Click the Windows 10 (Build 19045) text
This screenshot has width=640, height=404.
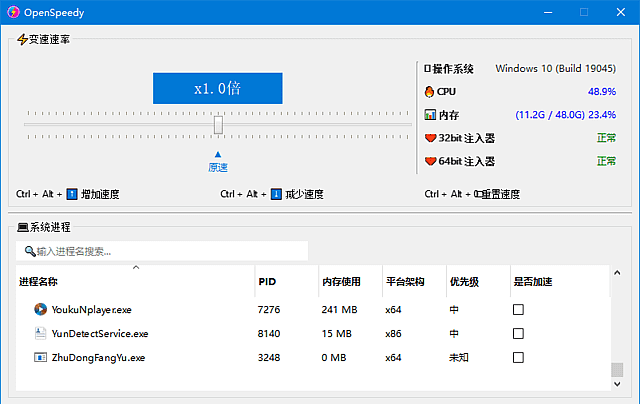[x=556, y=69]
